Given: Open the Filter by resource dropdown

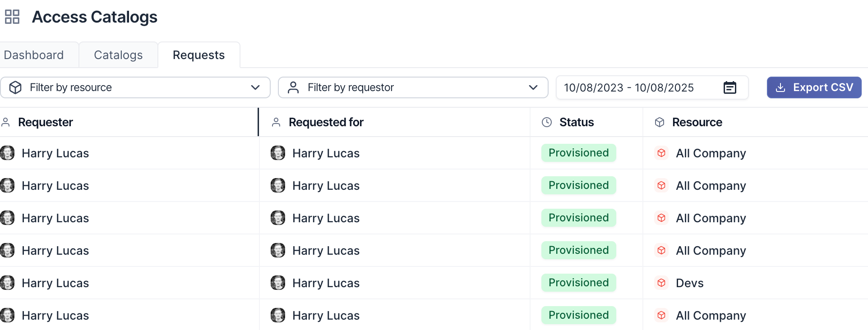Looking at the screenshot, I should (135, 87).
